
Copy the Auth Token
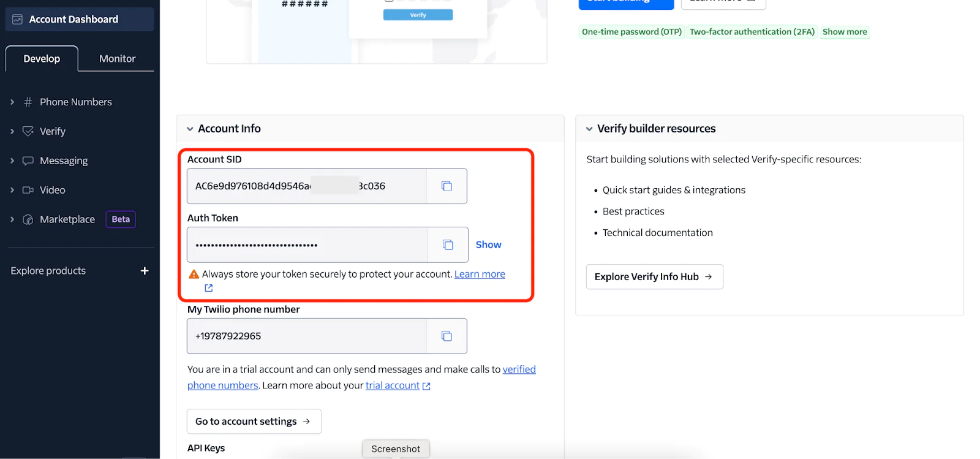pos(448,245)
